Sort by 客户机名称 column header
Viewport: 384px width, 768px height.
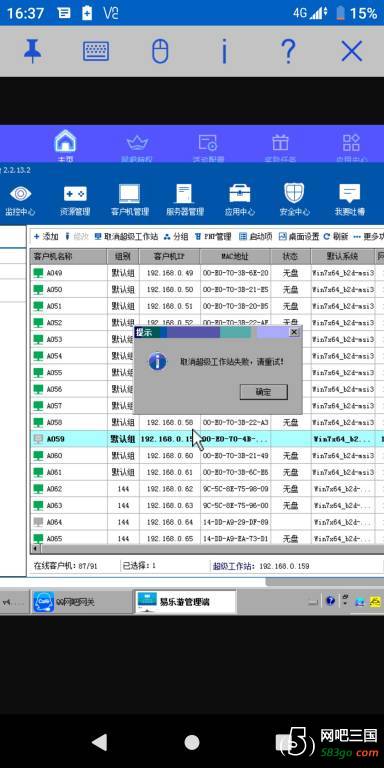click(69, 257)
